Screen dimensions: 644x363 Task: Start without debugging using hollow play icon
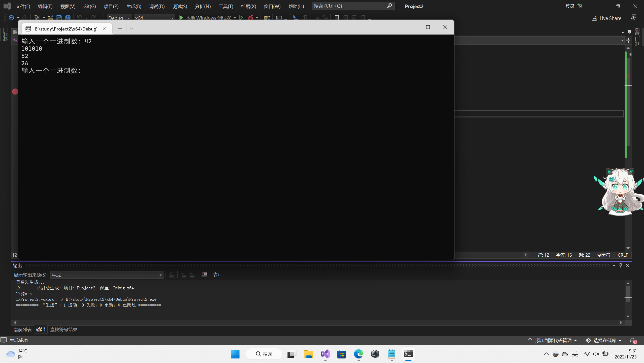(x=241, y=18)
